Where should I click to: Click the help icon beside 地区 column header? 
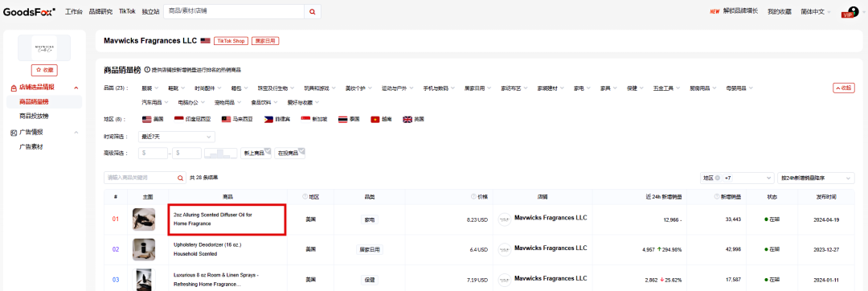305,196
